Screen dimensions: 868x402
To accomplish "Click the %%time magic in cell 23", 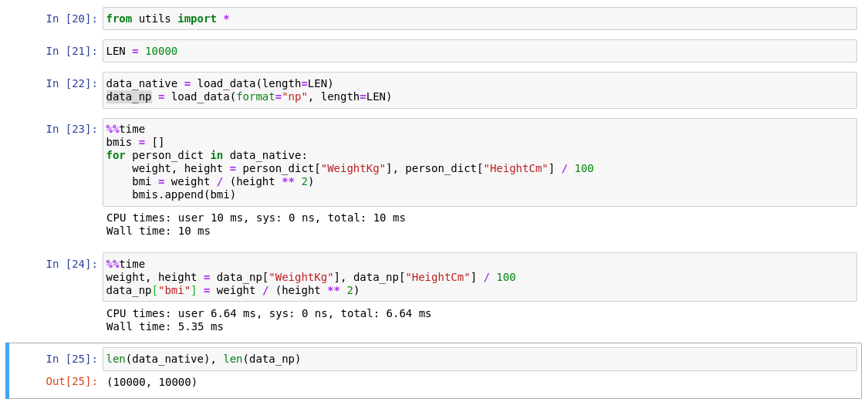I will [x=126, y=129].
